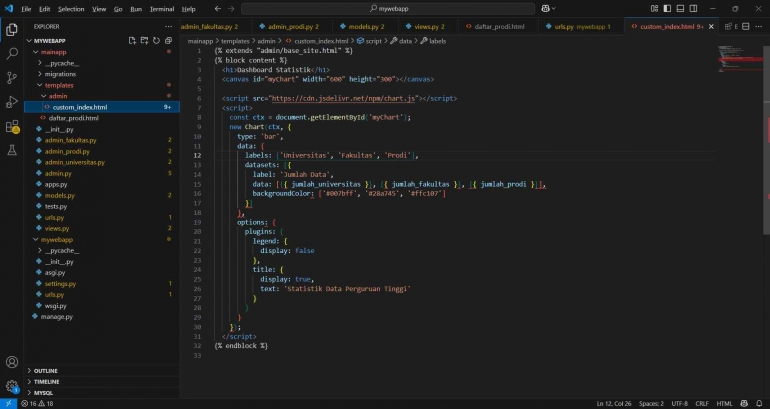Click the minimap on the editor right edge
This screenshot has width=770, height=409.
click(x=740, y=59)
